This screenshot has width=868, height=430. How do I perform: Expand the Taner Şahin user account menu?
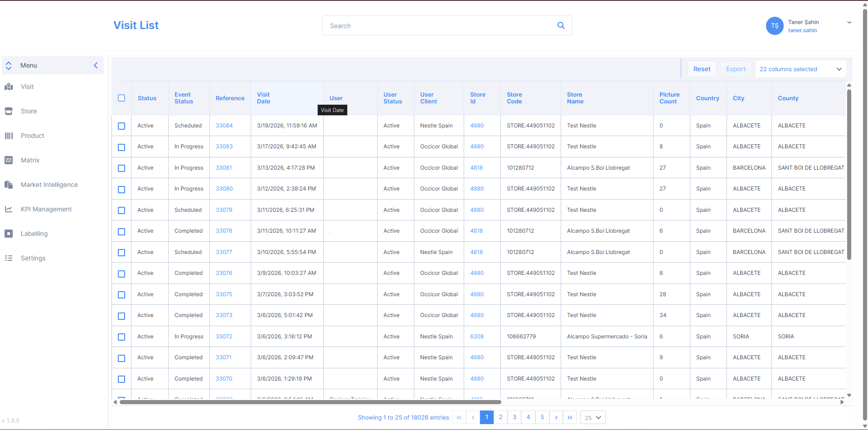click(849, 22)
